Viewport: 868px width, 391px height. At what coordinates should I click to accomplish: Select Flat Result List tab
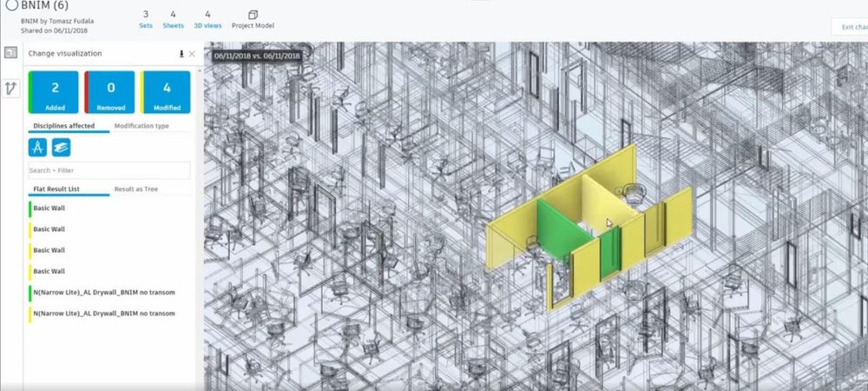56,189
